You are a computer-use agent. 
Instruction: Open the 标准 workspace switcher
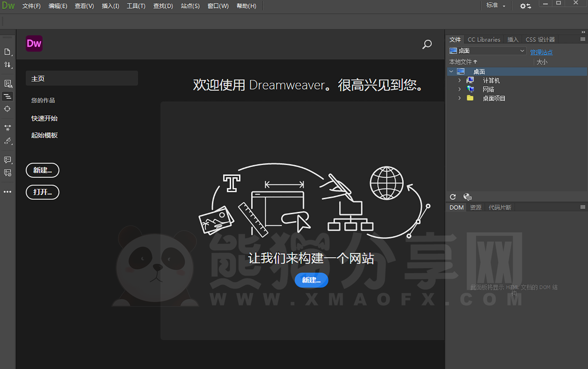[495, 5]
